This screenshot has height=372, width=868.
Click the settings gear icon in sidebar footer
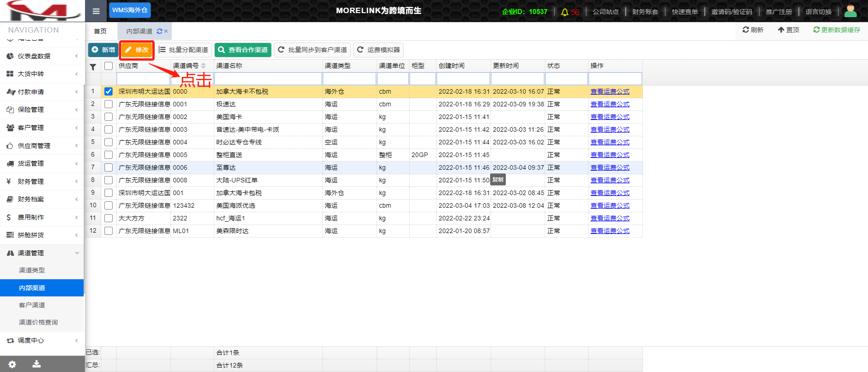(12, 364)
